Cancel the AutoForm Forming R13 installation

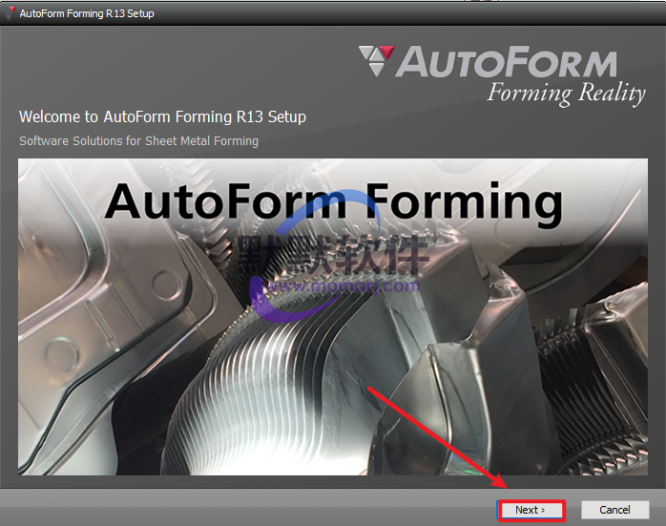[x=614, y=510]
